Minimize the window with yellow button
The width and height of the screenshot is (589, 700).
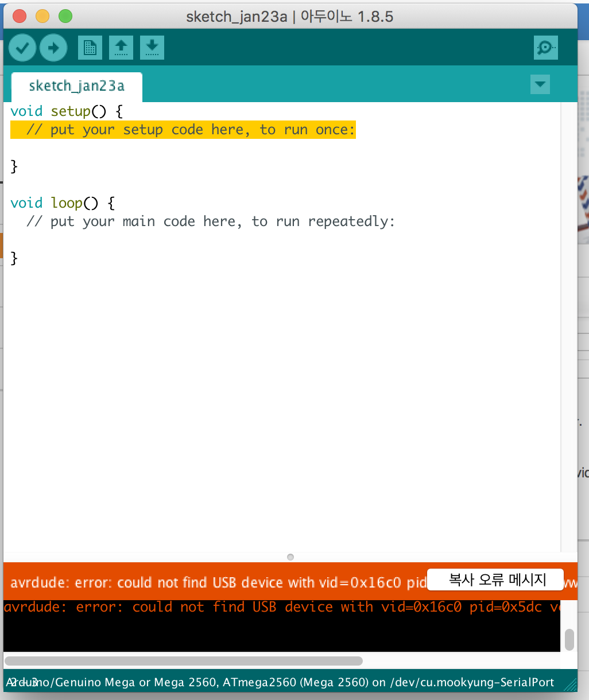(42, 16)
